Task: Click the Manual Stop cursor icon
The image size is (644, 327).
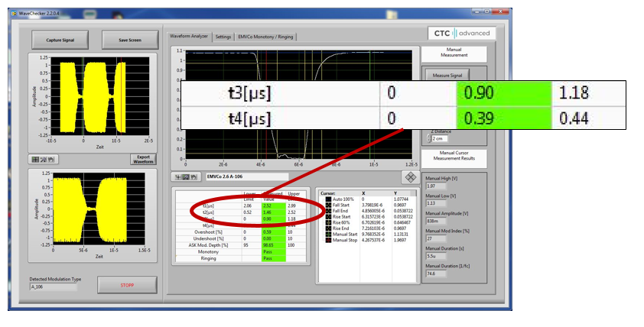Action: point(328,240)
